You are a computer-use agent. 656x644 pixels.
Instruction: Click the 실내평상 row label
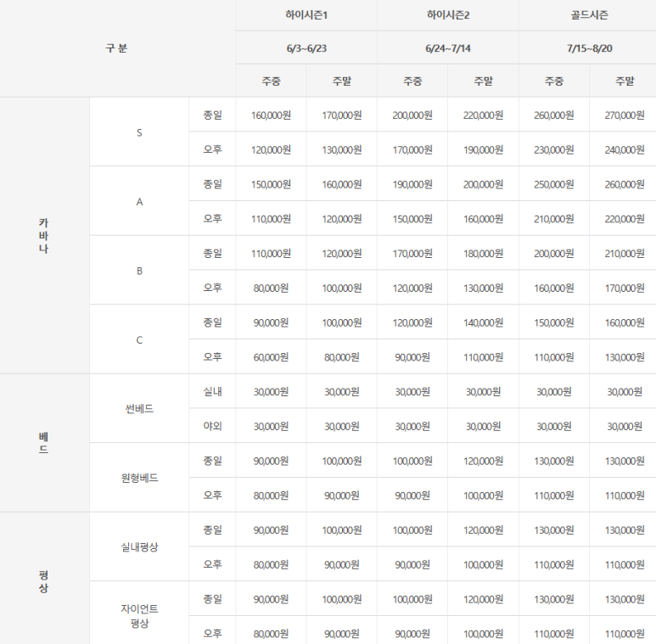click(139, 547)
